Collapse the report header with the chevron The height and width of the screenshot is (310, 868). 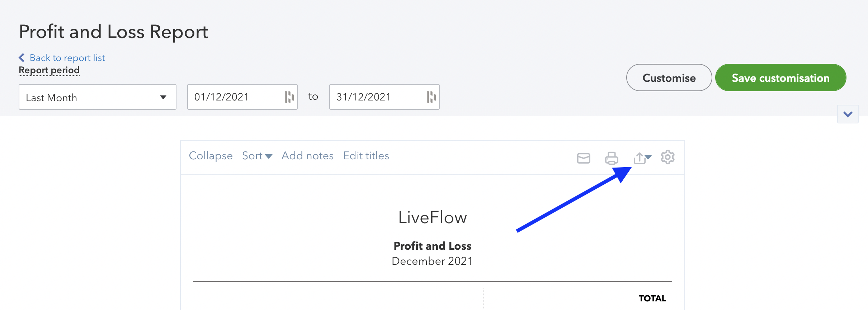click(848, 114)
